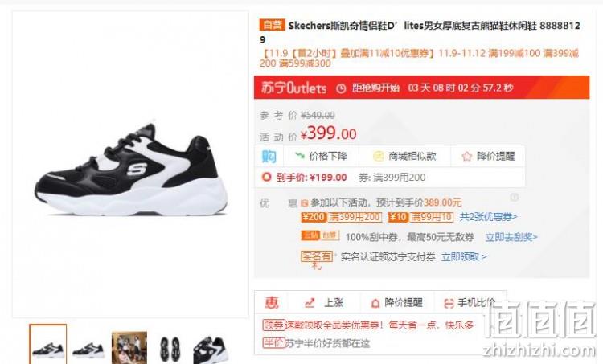The image size is (603, 364).
Task: Click the star 降价提醒 price alert icon
Action: [x=466, y=156]
